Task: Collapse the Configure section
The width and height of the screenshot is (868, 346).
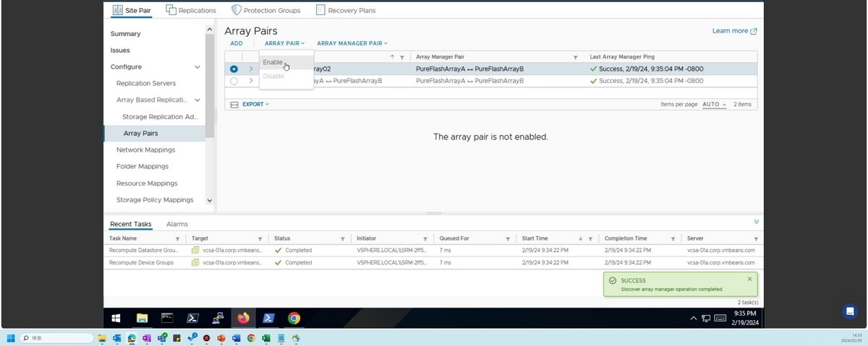Action: (x=197, y=67)
